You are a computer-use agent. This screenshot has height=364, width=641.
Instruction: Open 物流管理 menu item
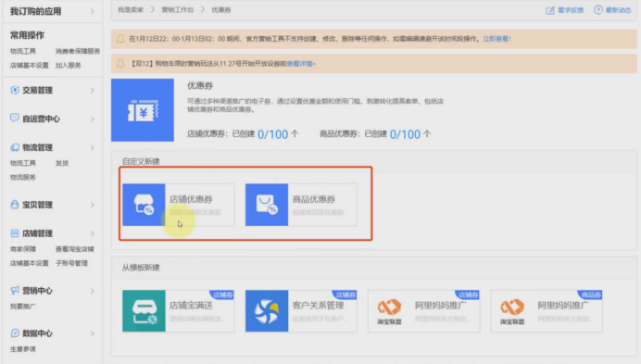[37, 147]
